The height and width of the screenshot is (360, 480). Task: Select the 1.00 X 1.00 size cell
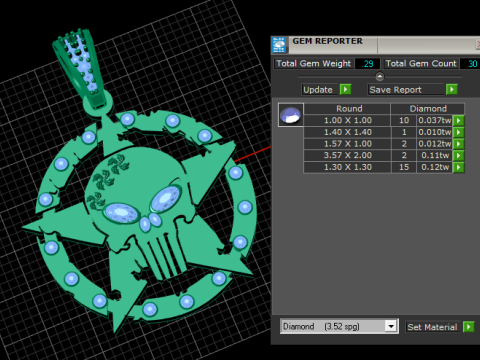(347, 120)
